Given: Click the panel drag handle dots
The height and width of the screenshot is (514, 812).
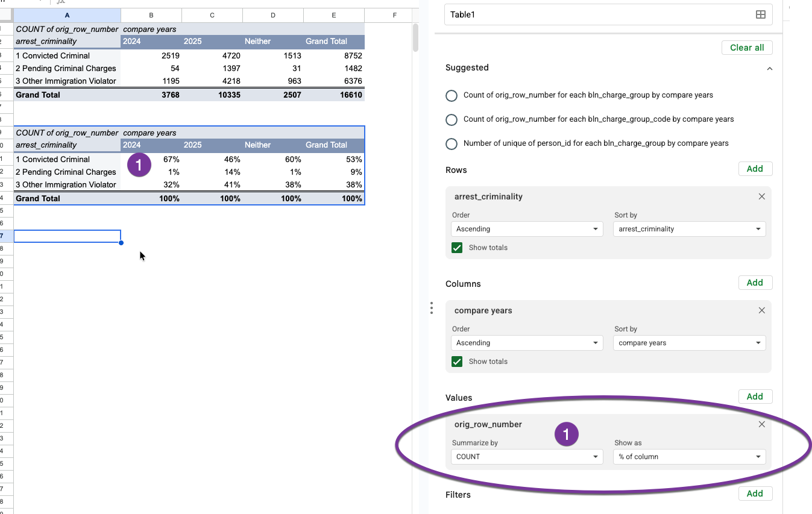Looking at the screenshot, I should coord(432,308).
